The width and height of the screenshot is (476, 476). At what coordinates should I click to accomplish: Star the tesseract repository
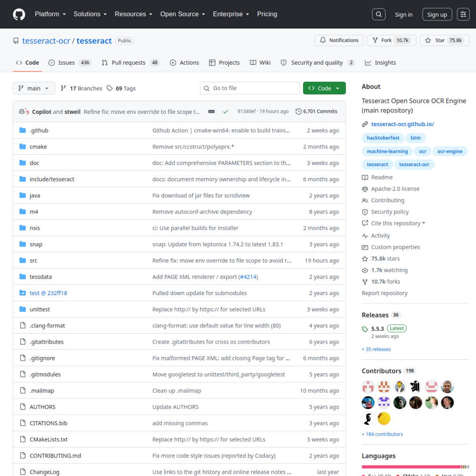445,40
